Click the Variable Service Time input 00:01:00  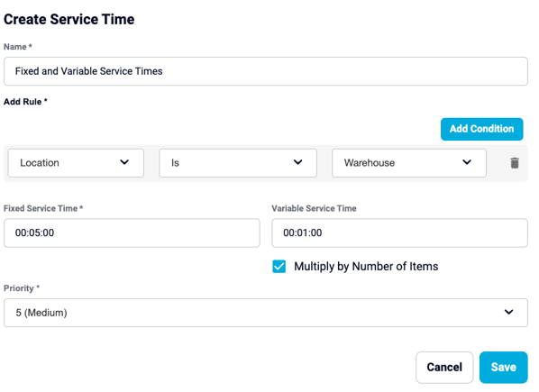pos(400,232)
